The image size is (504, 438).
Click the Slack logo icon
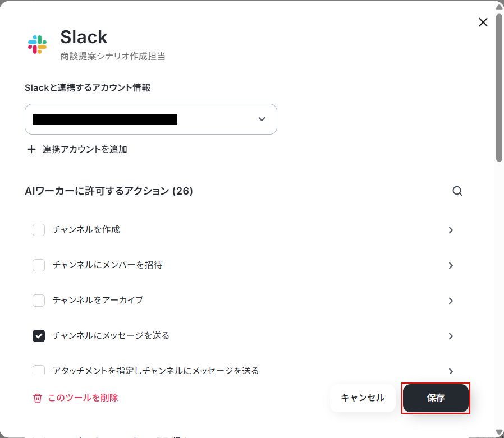(x=37, y=45)
